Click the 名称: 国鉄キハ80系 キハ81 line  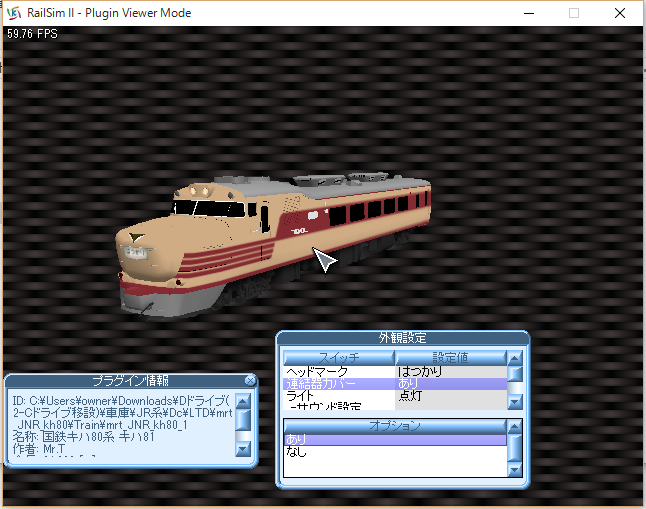[x=84, y=436]
